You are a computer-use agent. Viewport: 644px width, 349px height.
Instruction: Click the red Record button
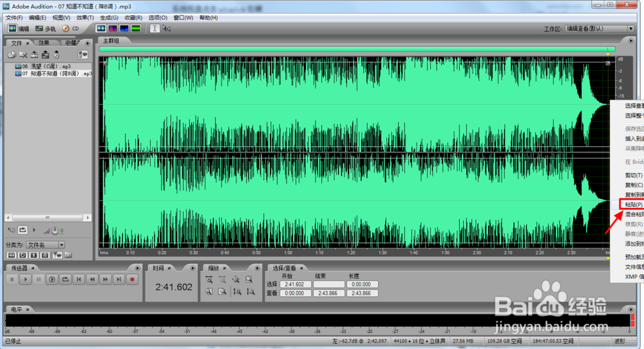[x=132, y=279]
